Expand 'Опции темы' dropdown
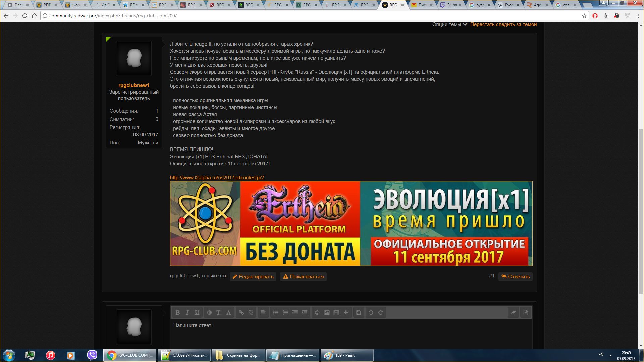 449,24
